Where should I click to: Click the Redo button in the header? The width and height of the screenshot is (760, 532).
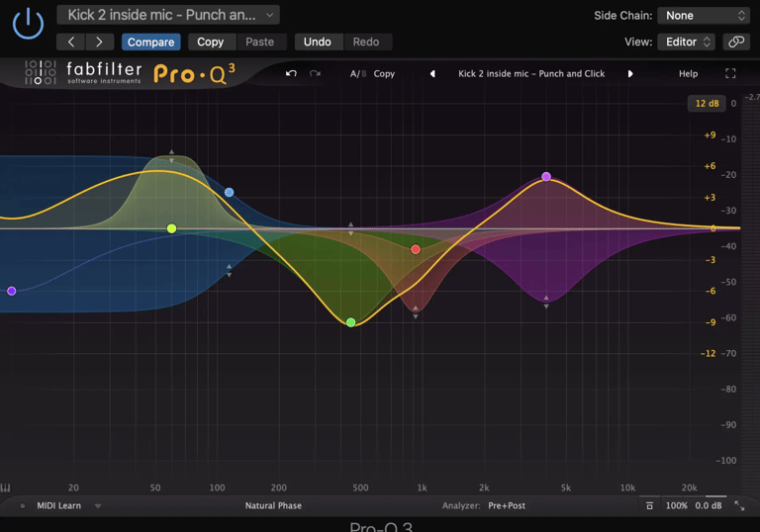[366, 43]
